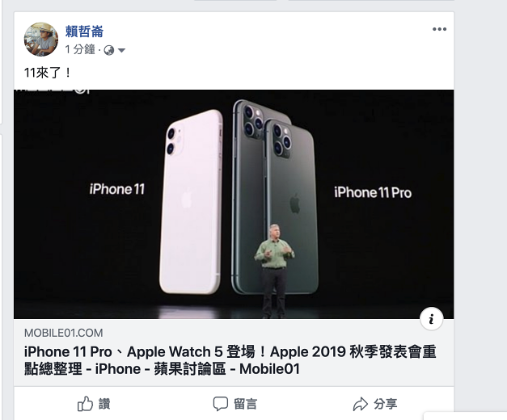Open the iPhone 11 keynote preview image
The width and height of the screenshot is (507, 420).
click(x=234, y=204)
